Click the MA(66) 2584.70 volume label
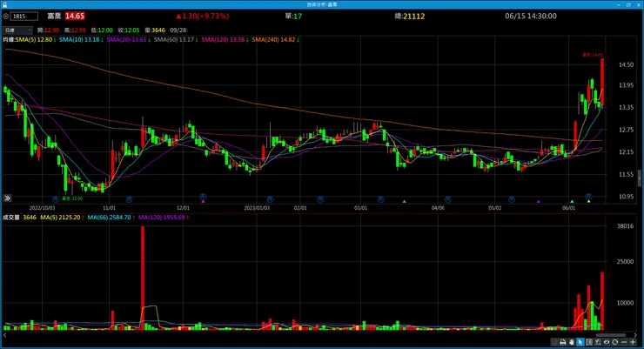The height and width of the screenshot is (349, 644). pyautogui.click(x=111, y=218)
